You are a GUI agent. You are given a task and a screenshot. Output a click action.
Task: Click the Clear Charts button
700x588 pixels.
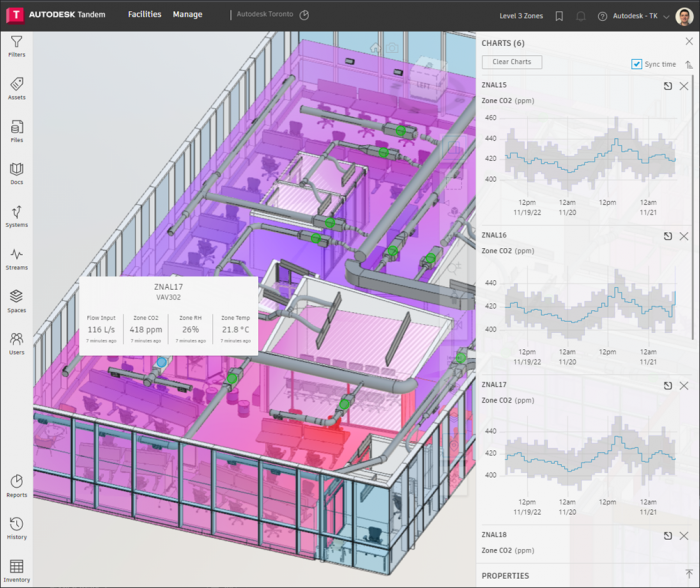[512, 62]
